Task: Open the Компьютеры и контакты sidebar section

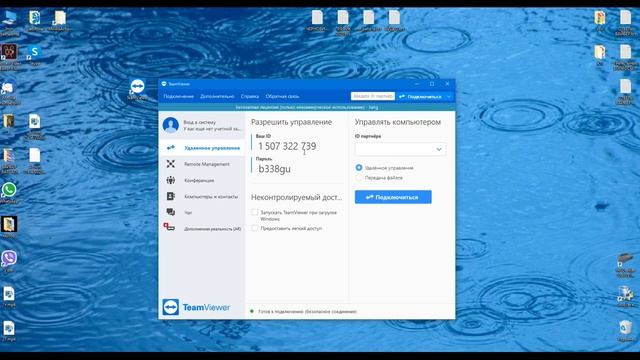Action: [202, 196]
